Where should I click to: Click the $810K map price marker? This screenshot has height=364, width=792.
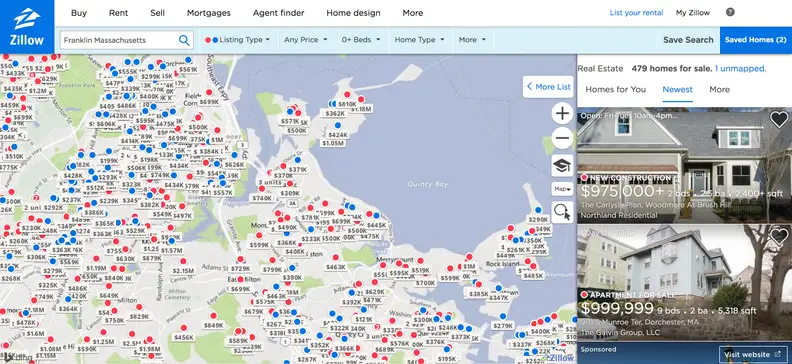coord(347,104)
